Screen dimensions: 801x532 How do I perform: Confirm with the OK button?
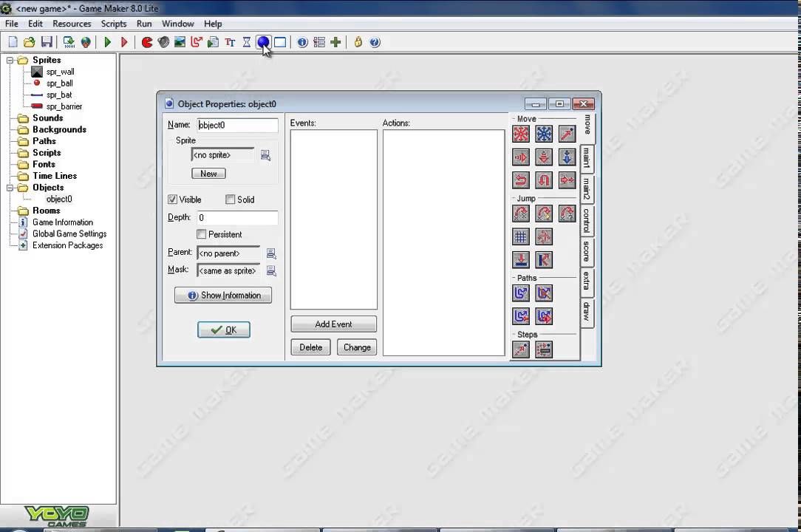(224, 330)
